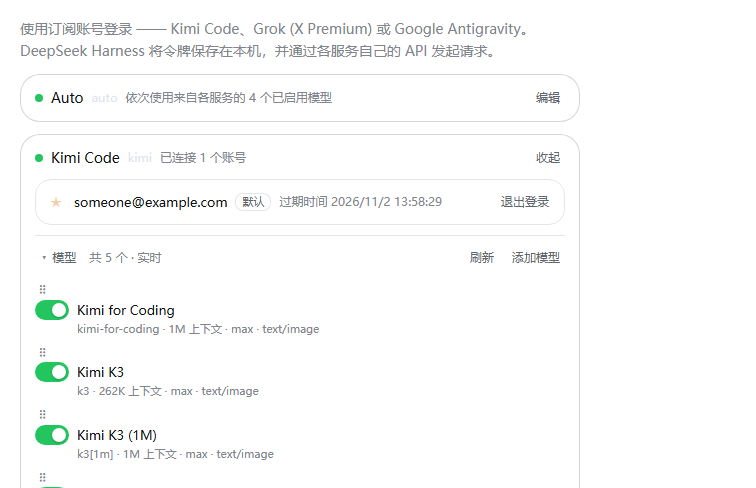Click the k3 · 262K 上下文 details line
This screenshot has width=756, height=488.
(x=168, y=391)
